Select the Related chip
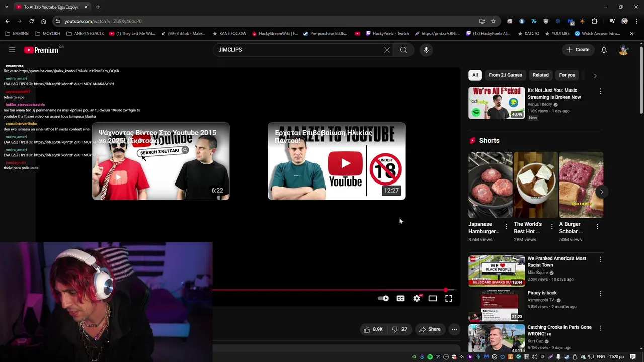 [541, 75]
